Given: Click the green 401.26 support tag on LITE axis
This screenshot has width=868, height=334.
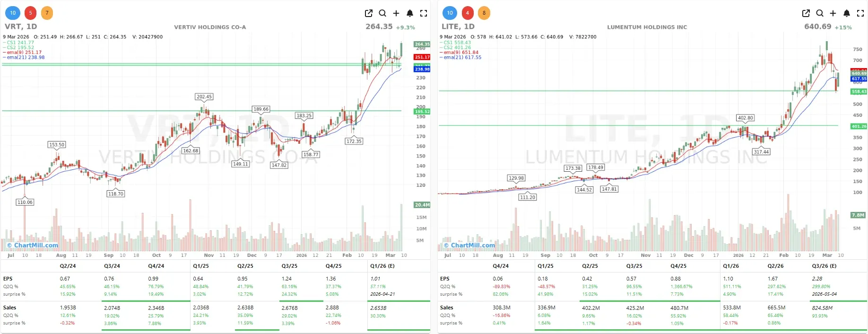Looking at the screenshot, I should 859,126.
